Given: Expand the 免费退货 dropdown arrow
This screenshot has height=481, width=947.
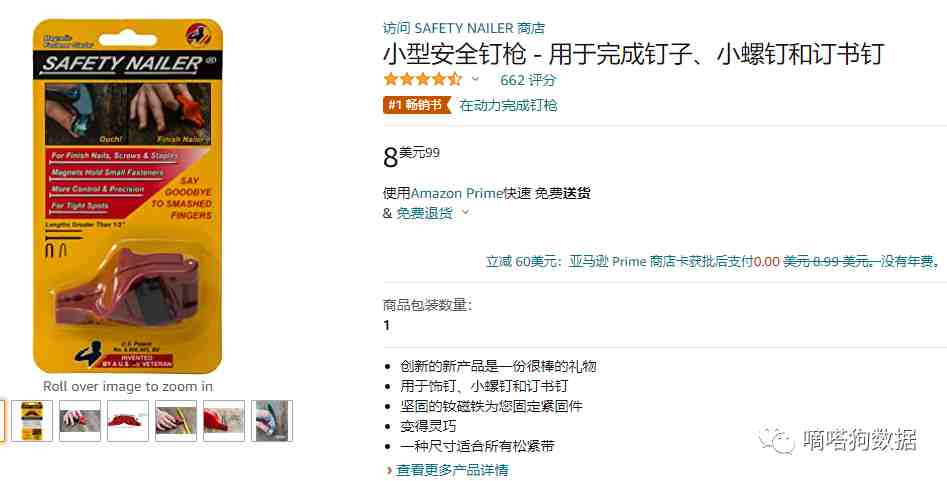Looking at the screenshot, I should (x=465, y=213).
